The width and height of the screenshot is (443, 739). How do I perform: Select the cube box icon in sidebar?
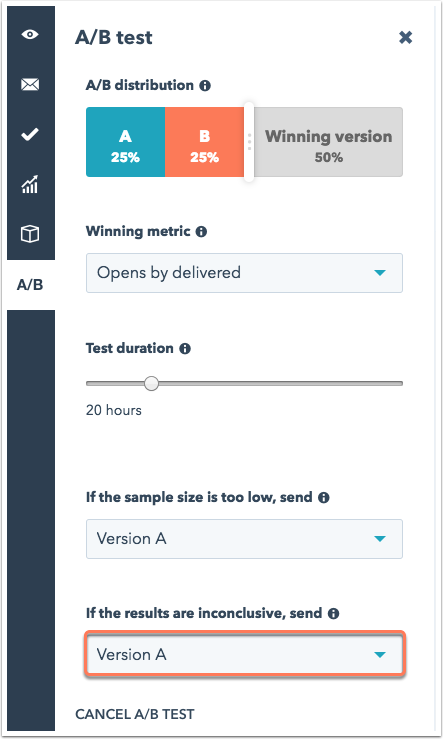[30, 234]
